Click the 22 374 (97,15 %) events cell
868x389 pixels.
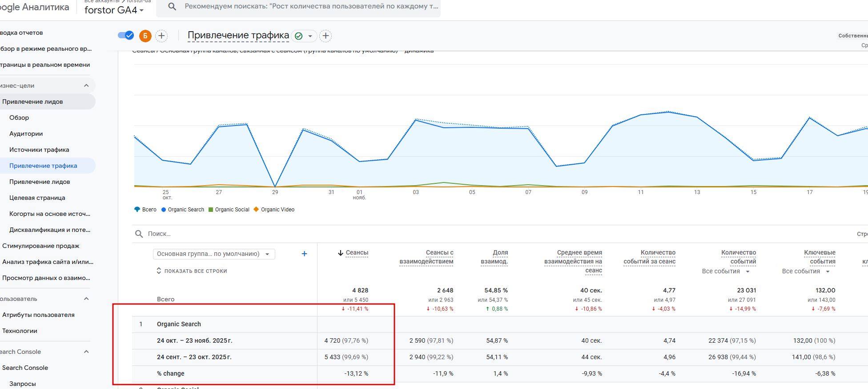[x=732, y=340]
